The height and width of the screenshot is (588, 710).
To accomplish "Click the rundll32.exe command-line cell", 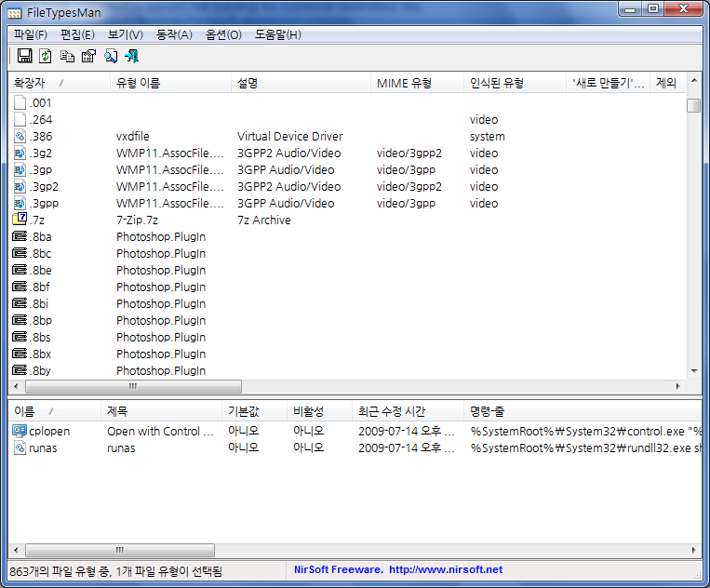I will [x=585, y=448].
